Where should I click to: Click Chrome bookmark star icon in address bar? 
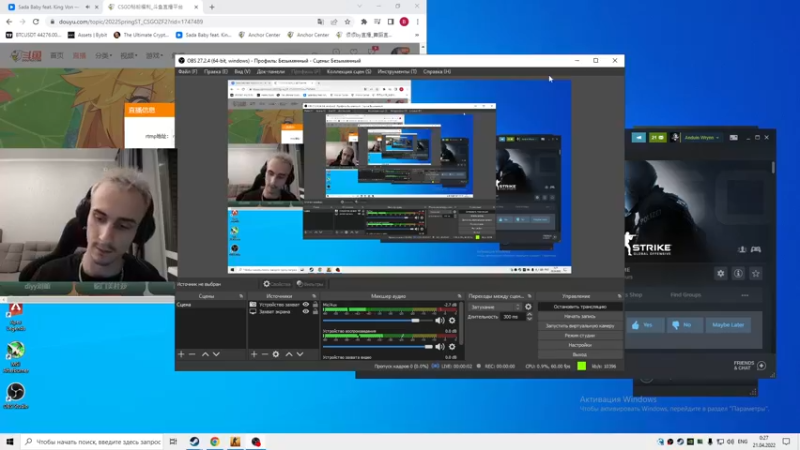pos(347,22)
